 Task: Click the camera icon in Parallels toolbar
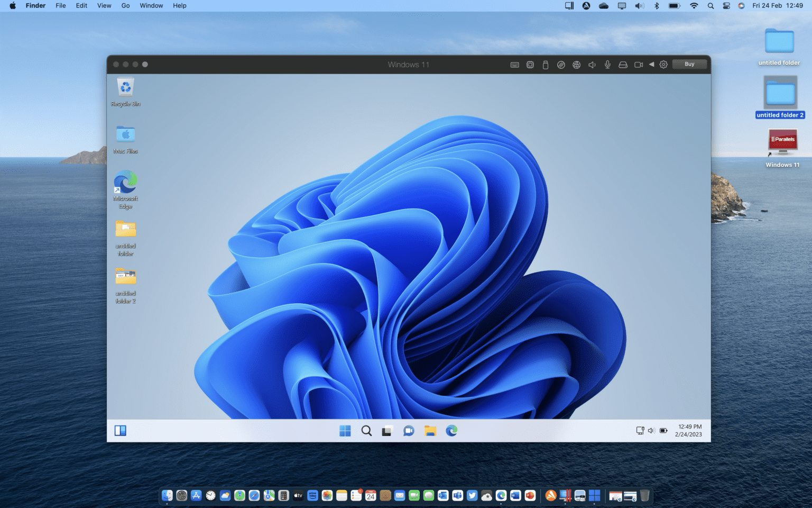click(x=638, y=64)
